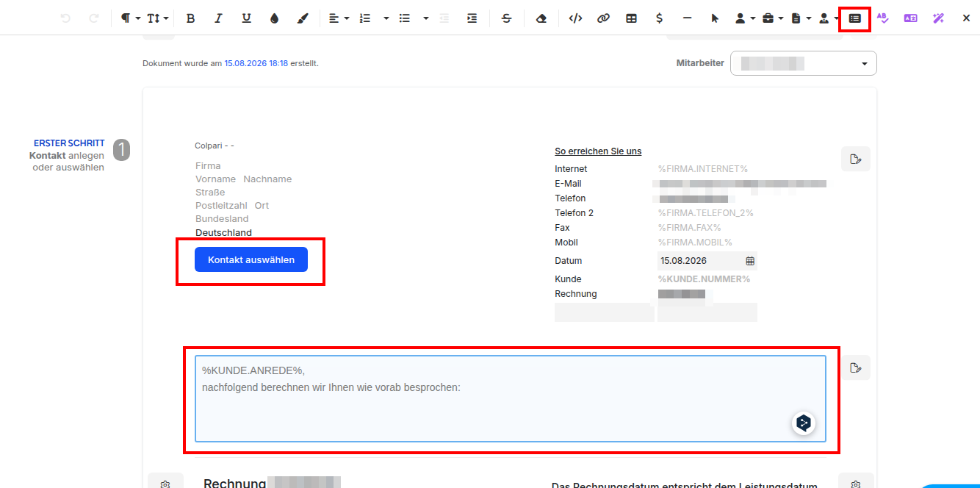980x488 pixels.
Task: Click the %KUNDE.NUMMER% placeholder
Action: coord(704,279)
